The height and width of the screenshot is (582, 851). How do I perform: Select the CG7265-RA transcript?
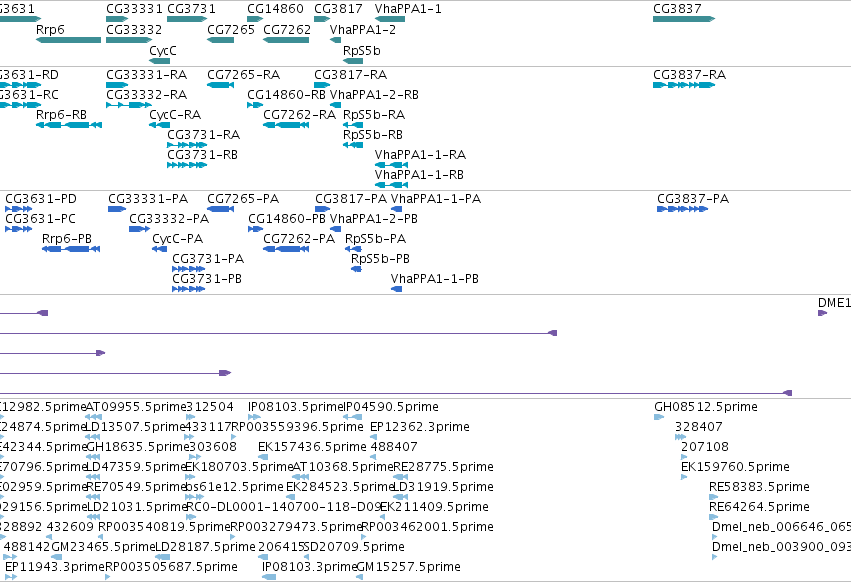click(x=220, y=85)
